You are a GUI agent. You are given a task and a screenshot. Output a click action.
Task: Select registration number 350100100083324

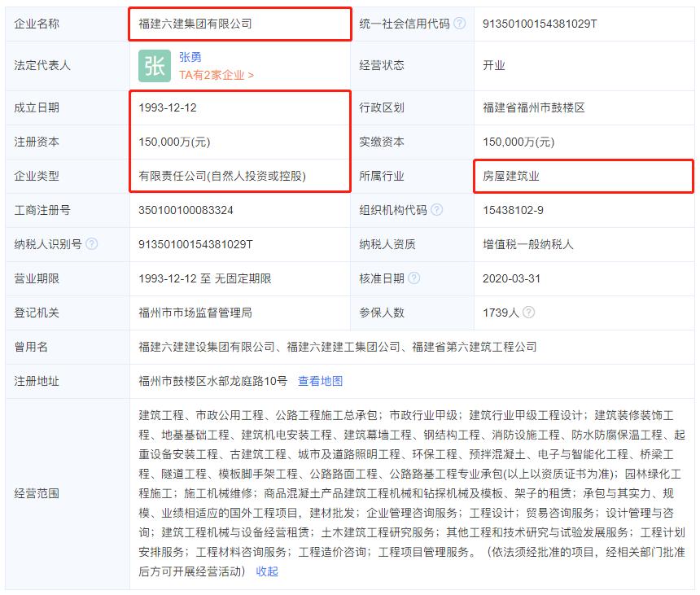pyautogui.click(x=186, y=210)
